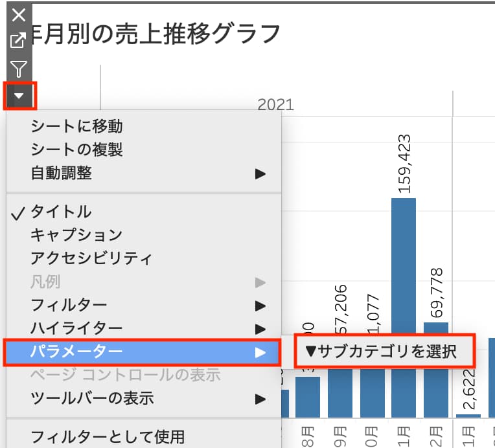
Task: Click the go-to-sheet external link icon
Action: pyautogui.click(x=19, y=40)
